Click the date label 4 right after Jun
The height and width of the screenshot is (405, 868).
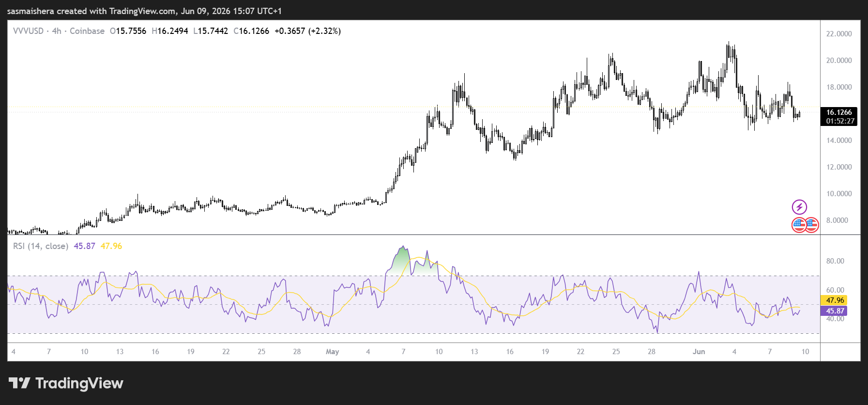pos(734,352)
